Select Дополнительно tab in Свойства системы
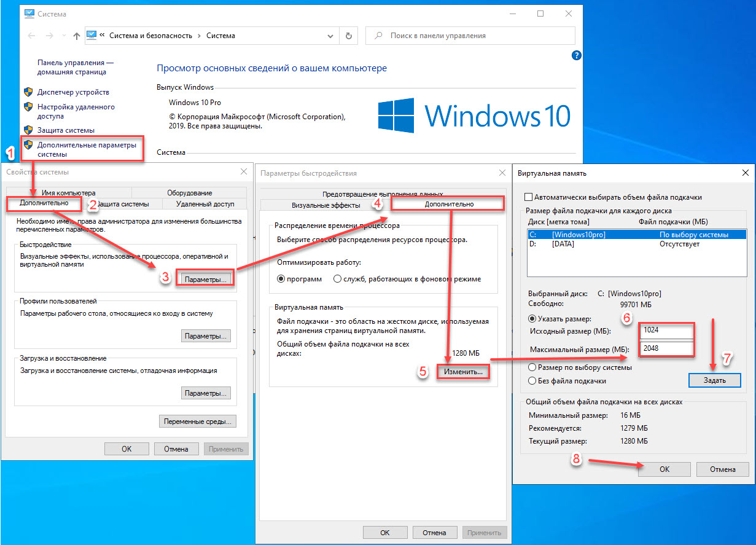 tap(44, 203)
